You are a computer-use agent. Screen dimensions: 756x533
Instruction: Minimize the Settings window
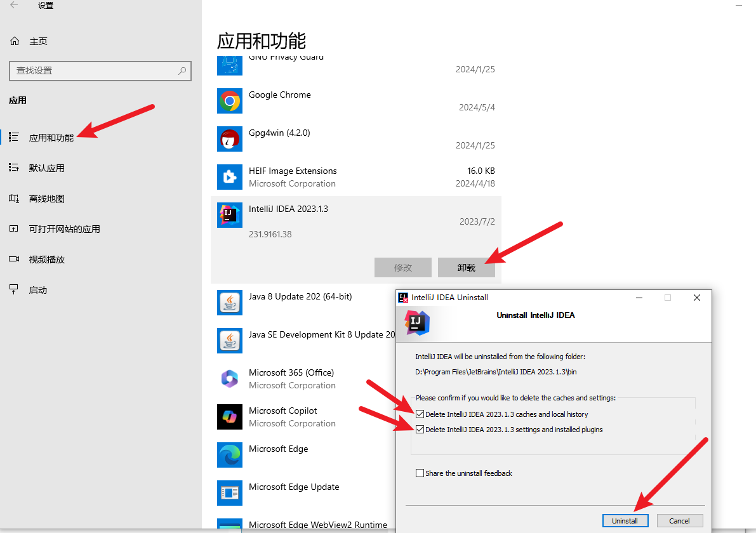[x=739, y=5]
